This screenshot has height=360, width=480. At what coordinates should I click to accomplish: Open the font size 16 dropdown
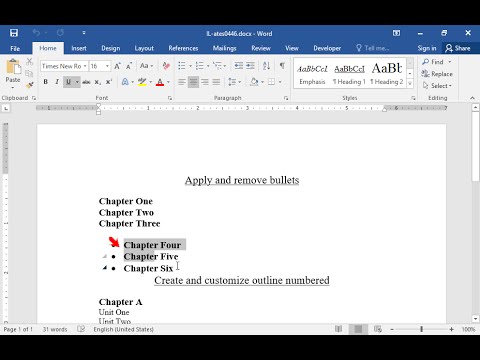tap(107, 66)
